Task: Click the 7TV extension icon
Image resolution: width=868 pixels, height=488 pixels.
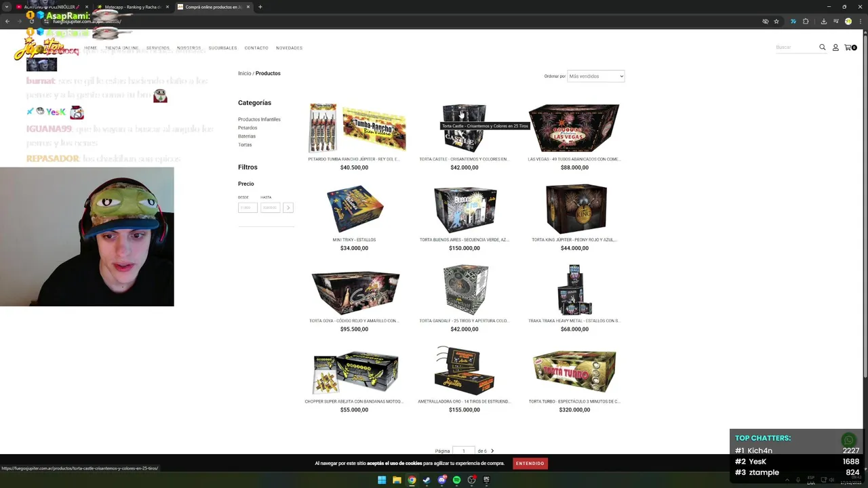Action: pos(793,21)
